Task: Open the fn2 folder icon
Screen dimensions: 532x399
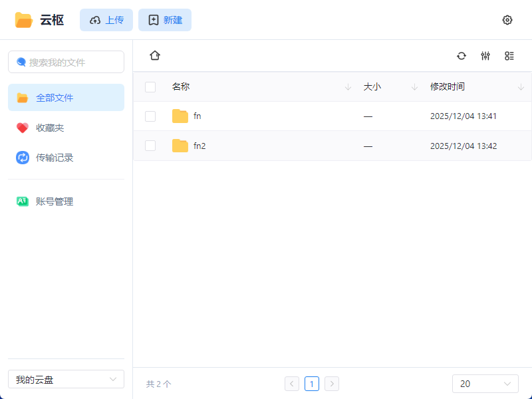Action: coord(180,146)
